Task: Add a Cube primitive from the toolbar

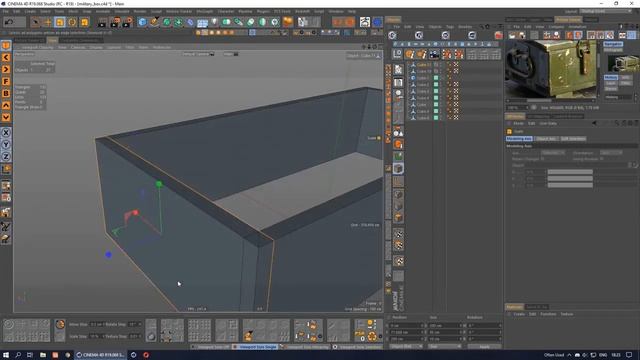Action: (142, 22)
